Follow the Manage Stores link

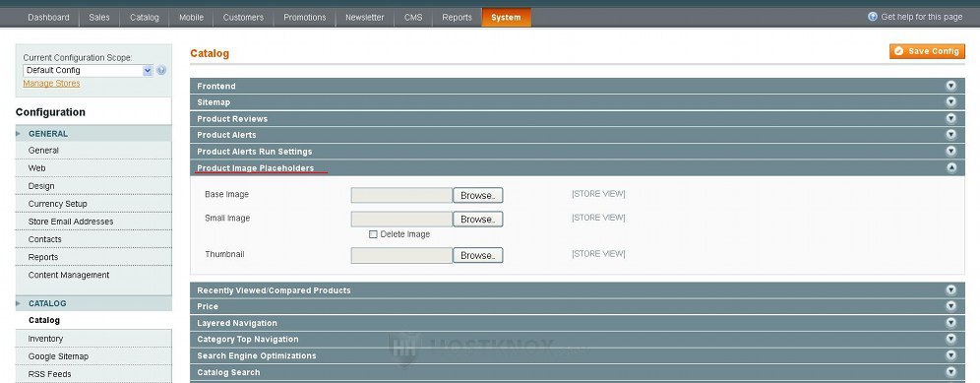tap(51, 84)
